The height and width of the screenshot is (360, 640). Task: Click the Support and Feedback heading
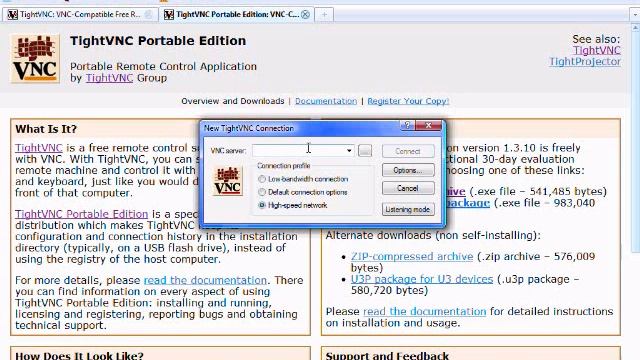coord(387,356)
